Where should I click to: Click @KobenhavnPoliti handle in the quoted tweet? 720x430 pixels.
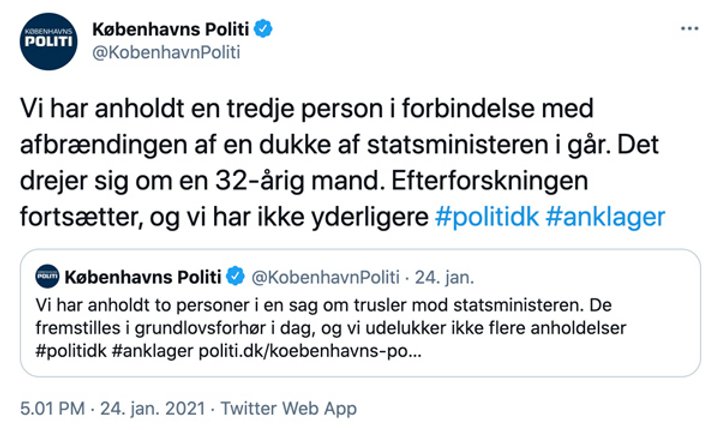(326, 277)
